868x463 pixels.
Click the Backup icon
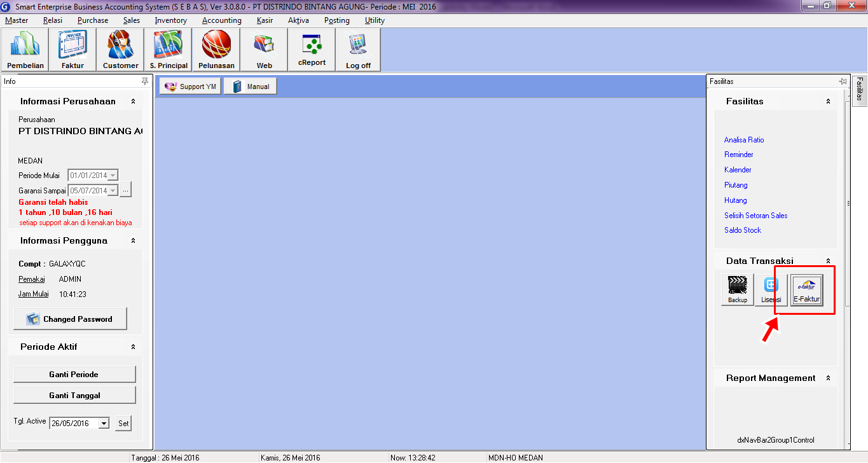coord(738,290)
